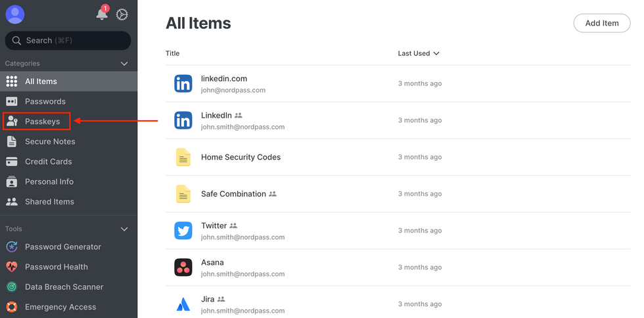Open the notifications bell icon
Viewport: 644px width, 318px height.
tap(102, 14)
